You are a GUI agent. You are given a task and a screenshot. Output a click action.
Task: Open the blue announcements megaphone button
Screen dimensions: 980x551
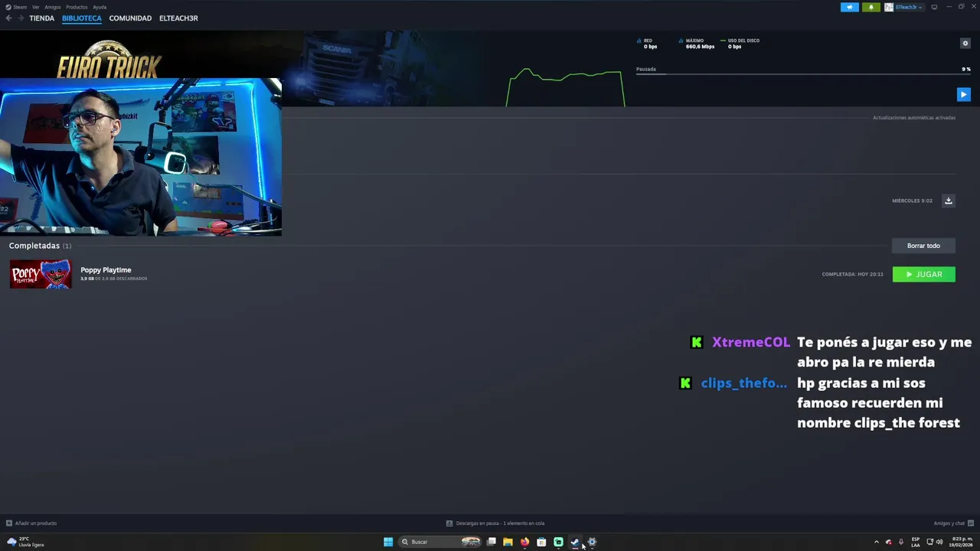pos(850,7)
